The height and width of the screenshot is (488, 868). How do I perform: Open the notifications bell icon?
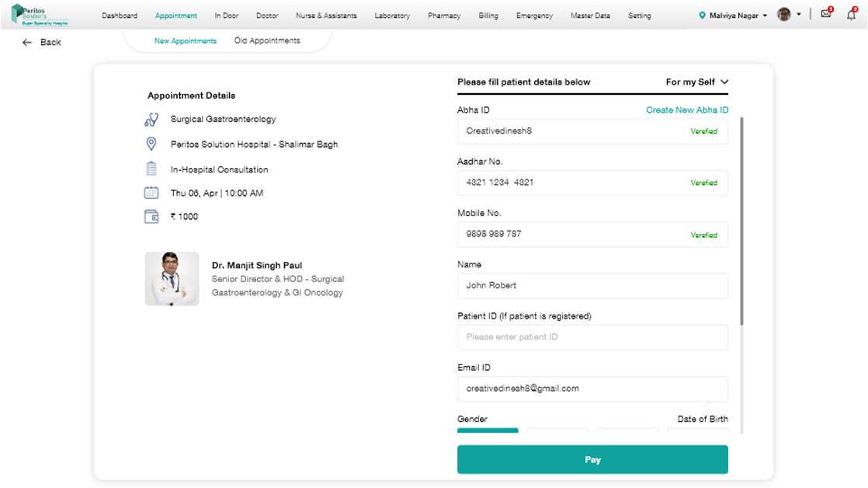pos(851,14)
